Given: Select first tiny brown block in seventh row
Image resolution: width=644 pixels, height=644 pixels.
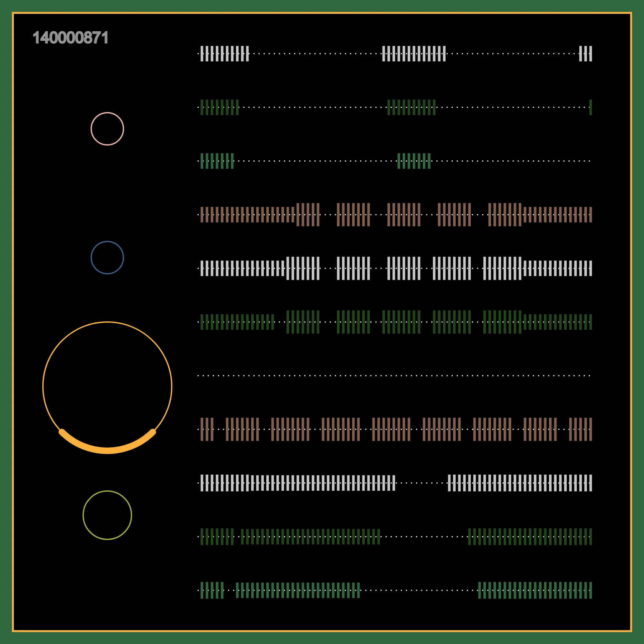Looking at the screenshot, I should 207,429.
